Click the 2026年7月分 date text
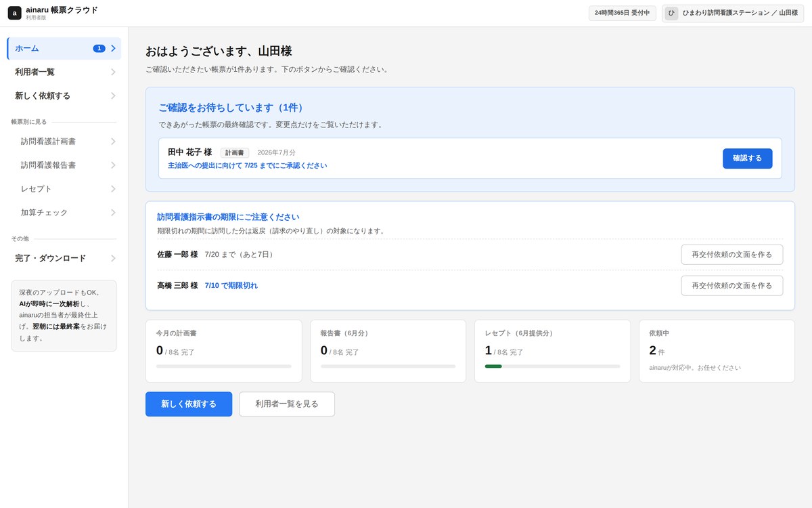Image resolution: width=812 pixels, height=508 pixels. (x=276, y=152)
